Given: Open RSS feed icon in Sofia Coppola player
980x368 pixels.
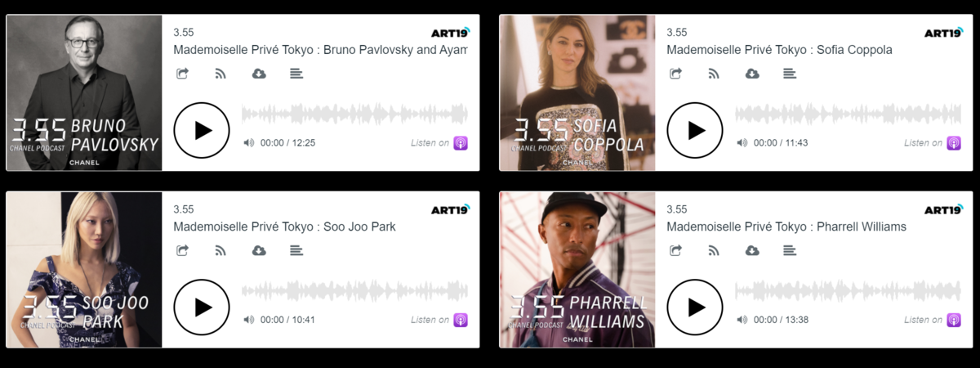Looking at the screenshot, I should 714,74.
